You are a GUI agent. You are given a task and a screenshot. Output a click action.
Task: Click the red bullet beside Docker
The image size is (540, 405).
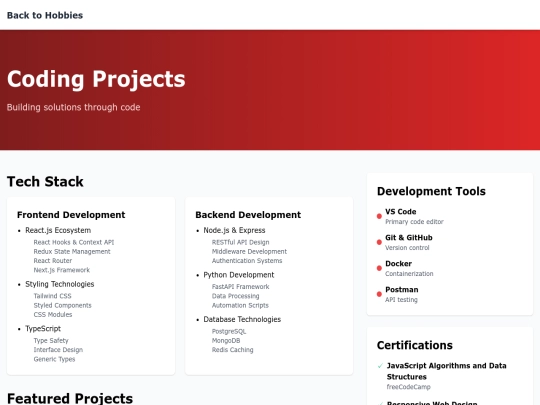pyautogui.click(x=379, y=268)
